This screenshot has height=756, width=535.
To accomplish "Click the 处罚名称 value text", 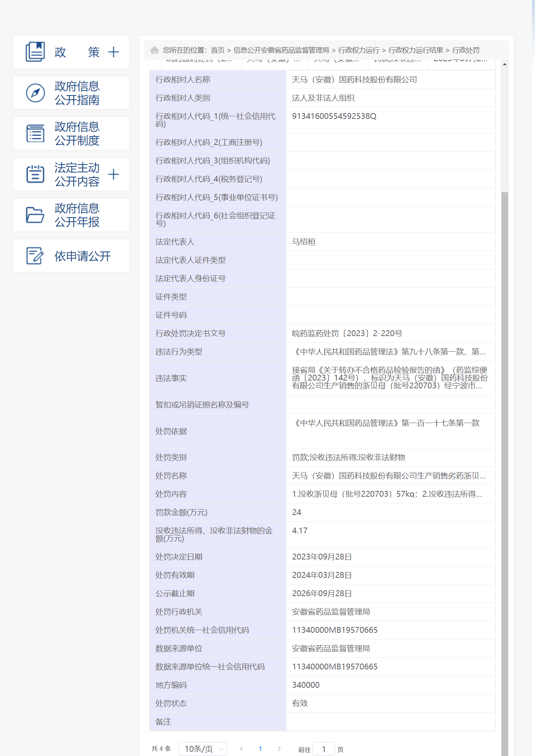I will click(389, 476).
